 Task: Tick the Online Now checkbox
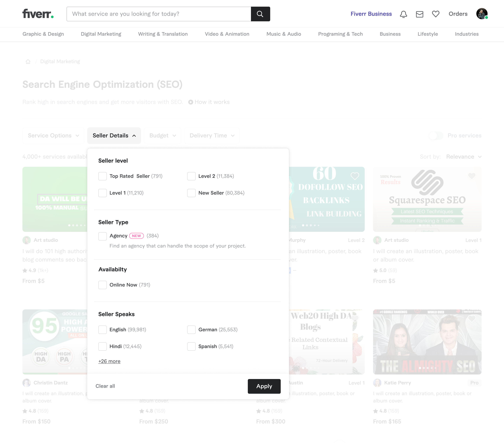pyautogui.click(x=103, y=285)
